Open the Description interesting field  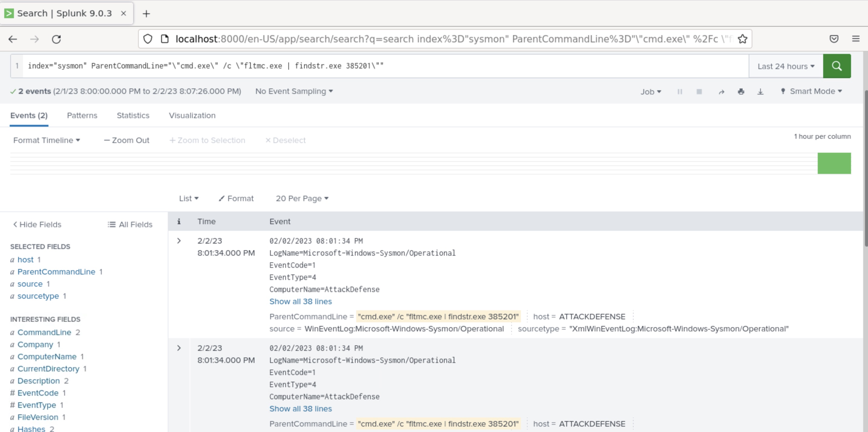point(38,381)
